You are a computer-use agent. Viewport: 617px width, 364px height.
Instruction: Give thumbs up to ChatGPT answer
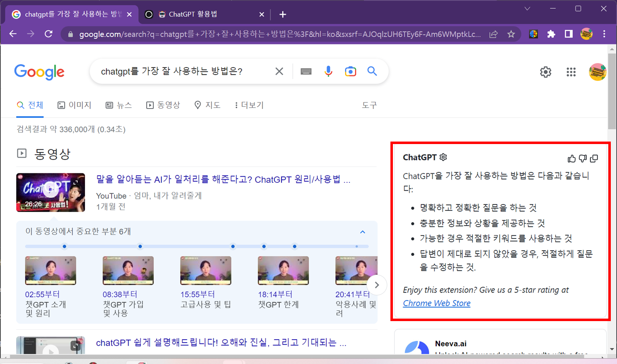click(572, 158)
